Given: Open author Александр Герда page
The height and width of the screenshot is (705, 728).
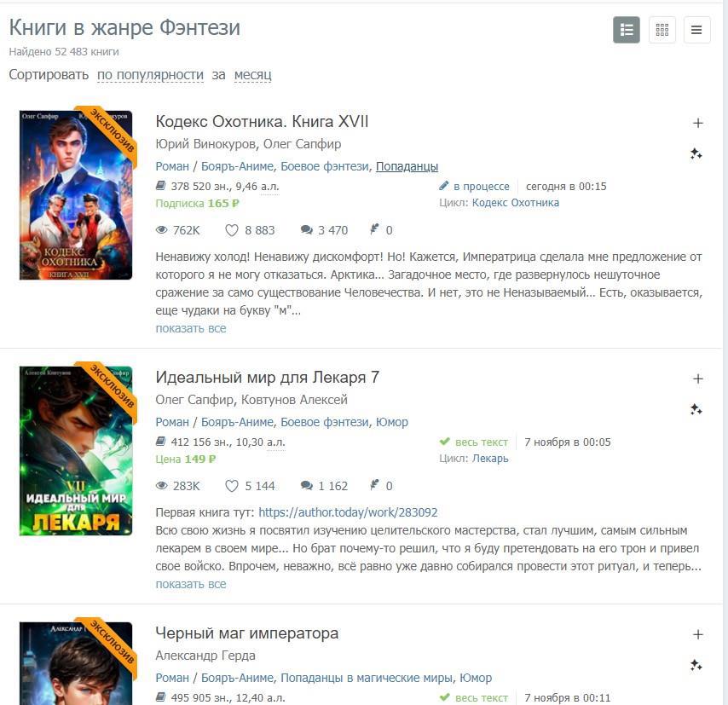Looking at the screenshot, I should click(205, 656).
